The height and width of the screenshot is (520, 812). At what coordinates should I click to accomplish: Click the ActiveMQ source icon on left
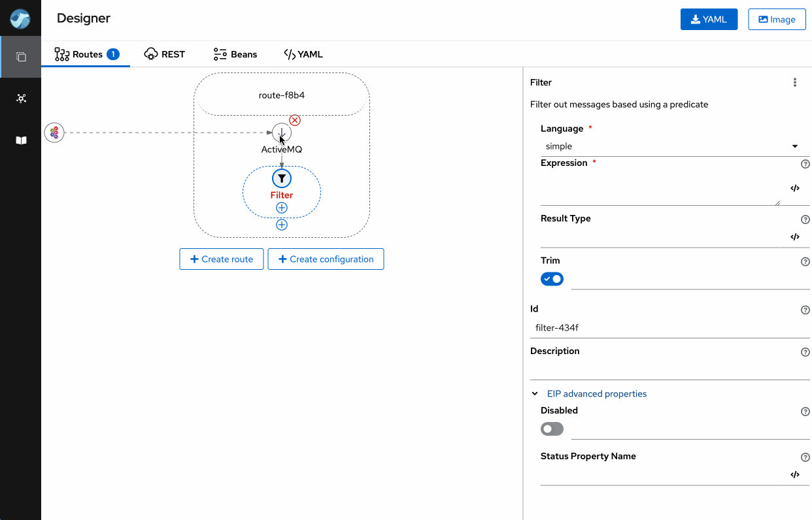(54, 133)
